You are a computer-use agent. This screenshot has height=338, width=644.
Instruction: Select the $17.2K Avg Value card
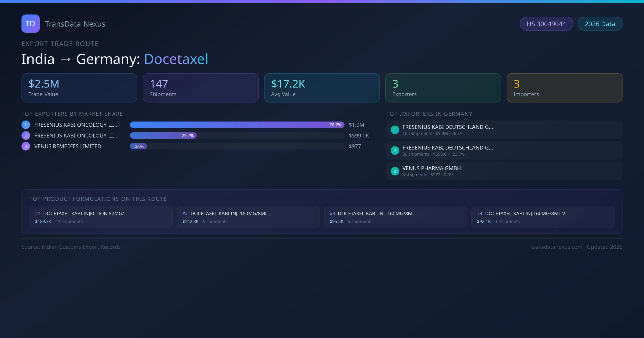322,88
